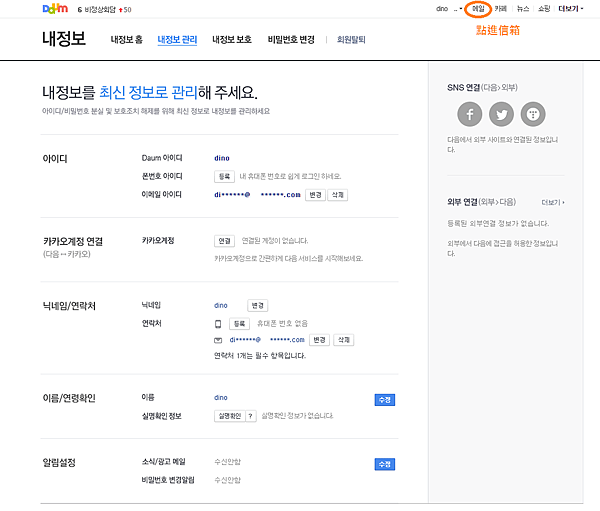Connect the third gray SNS circle icon
600x511 pixels.
(x=533, y=114)
